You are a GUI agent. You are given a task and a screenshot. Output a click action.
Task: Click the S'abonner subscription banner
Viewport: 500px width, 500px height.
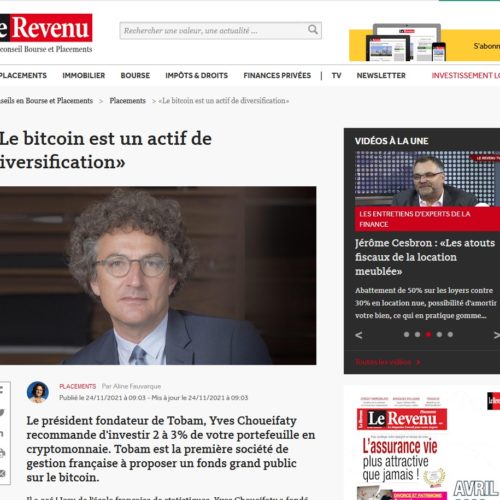coord(424,45)
